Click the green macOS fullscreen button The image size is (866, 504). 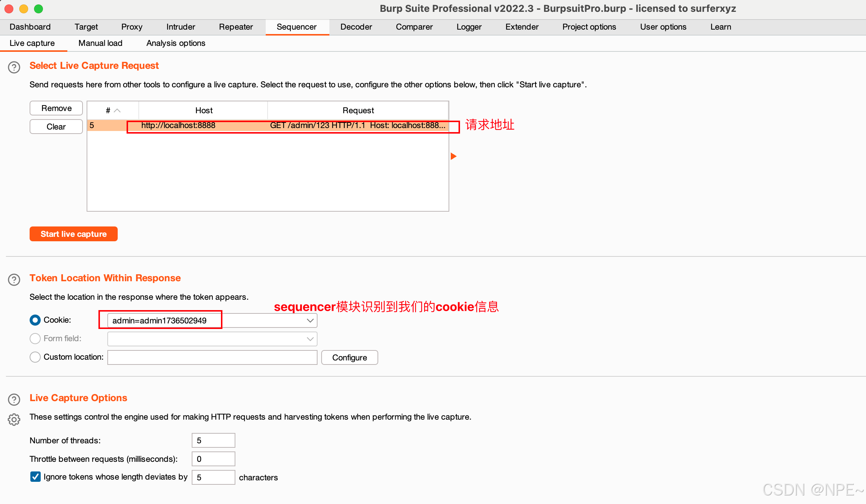[38, 9]
